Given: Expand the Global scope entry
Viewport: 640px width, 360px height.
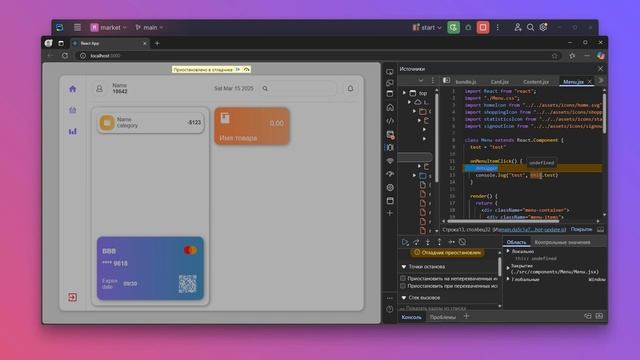Looking at the screenshot, I should click(508, 279).
